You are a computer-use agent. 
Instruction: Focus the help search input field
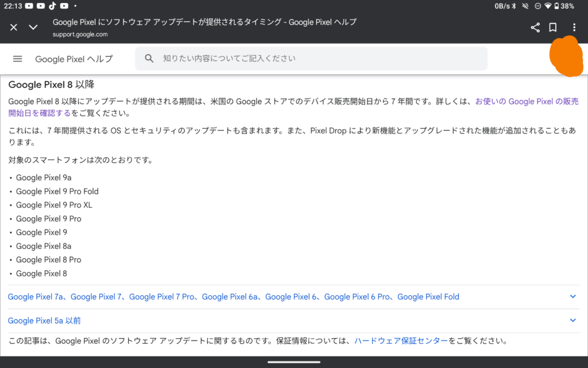coord(311,59)
